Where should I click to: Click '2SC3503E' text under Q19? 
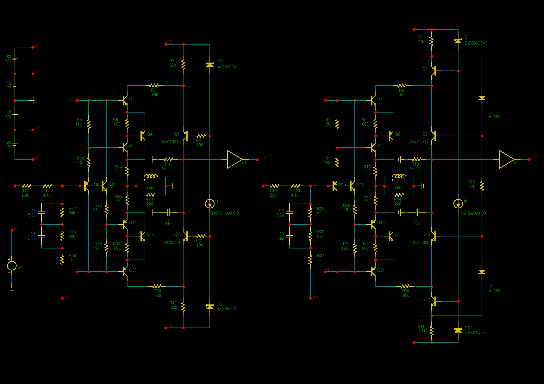[420, 242]
